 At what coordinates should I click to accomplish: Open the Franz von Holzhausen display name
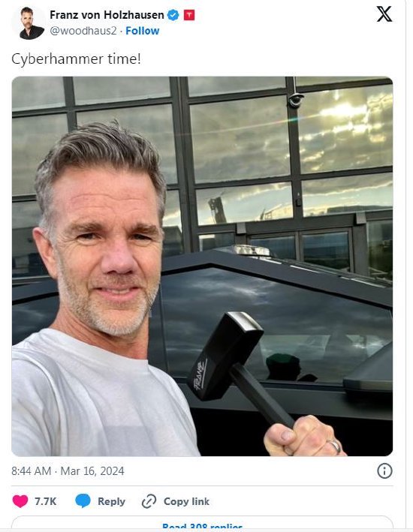(107, 15)
